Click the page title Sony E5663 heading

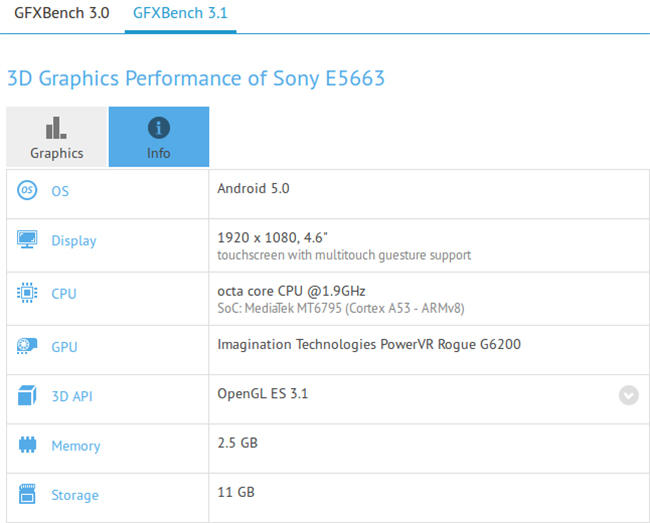click(x=196, y=79)
